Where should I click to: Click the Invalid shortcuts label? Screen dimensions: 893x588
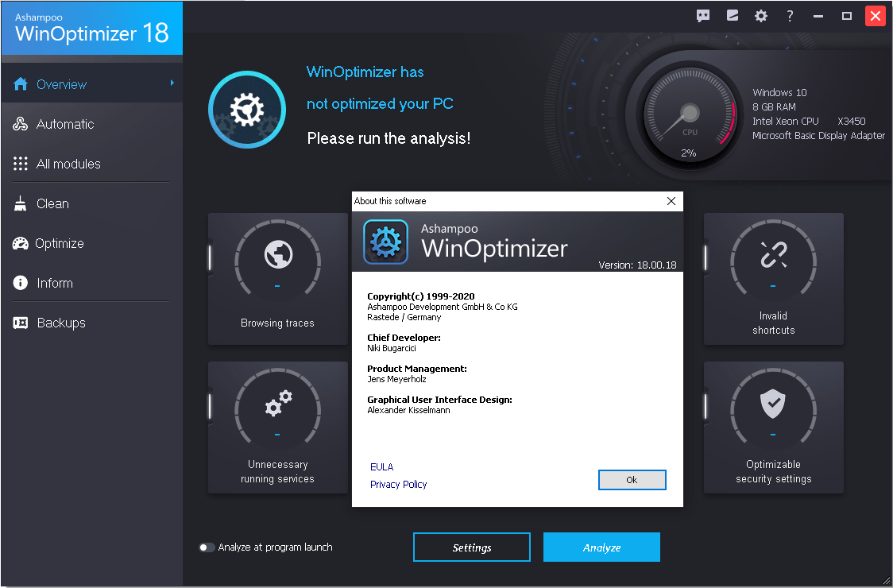click(x=773, y=323)
